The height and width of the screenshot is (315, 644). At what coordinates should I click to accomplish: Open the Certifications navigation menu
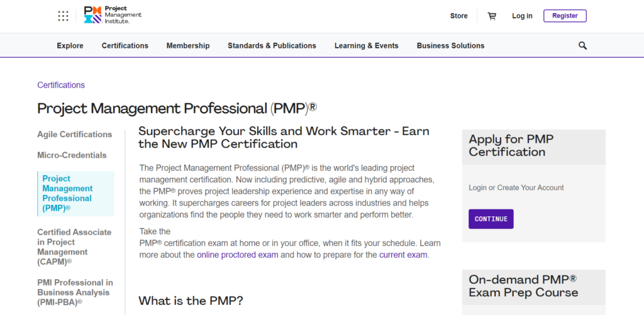125,46
